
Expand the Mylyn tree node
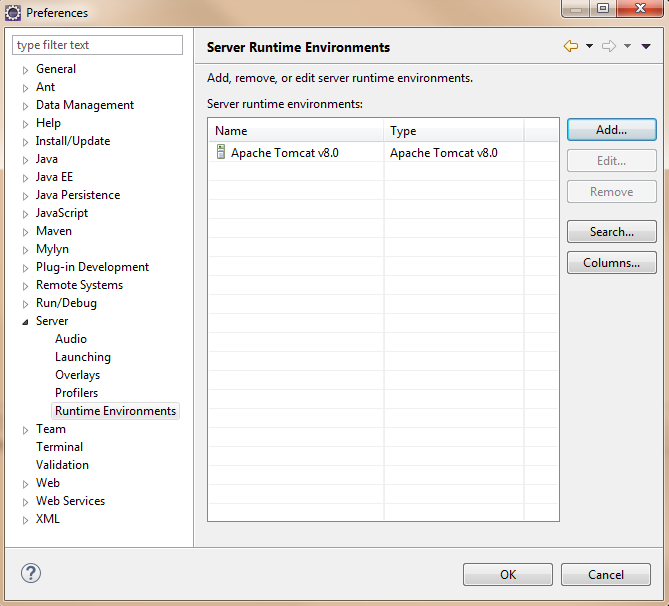tap(25, 250)
